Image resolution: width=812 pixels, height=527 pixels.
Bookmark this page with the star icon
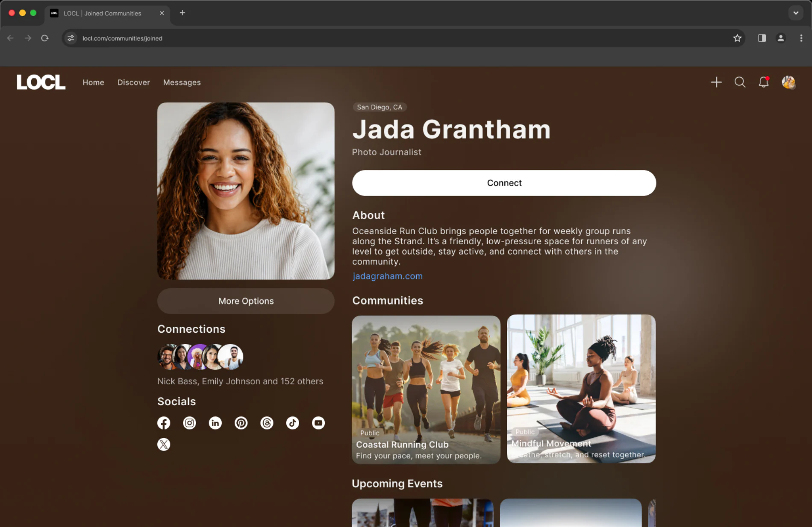point(737,38)
